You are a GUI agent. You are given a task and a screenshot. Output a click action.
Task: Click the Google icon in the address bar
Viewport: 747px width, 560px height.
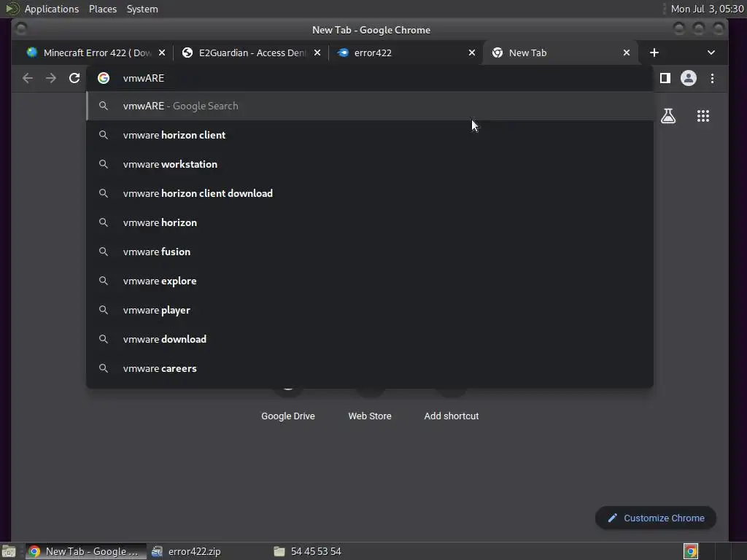coord(104,78)
